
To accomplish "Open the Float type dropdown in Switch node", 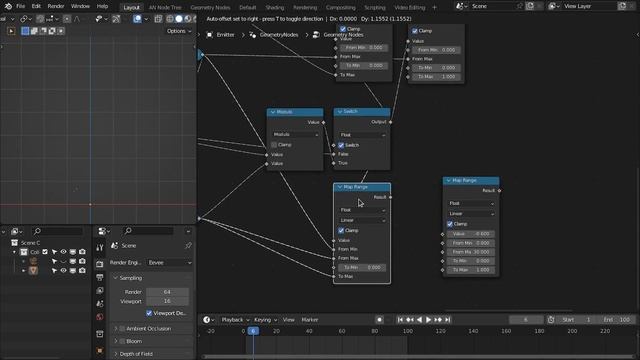I will tap(362, 135).
